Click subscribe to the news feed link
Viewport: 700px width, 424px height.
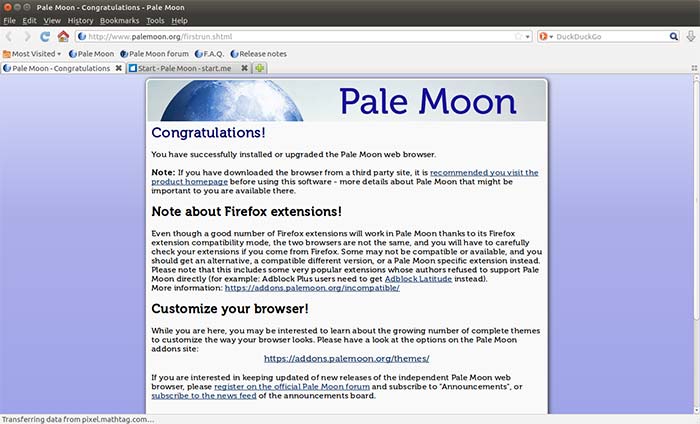(x=204, y=395)
